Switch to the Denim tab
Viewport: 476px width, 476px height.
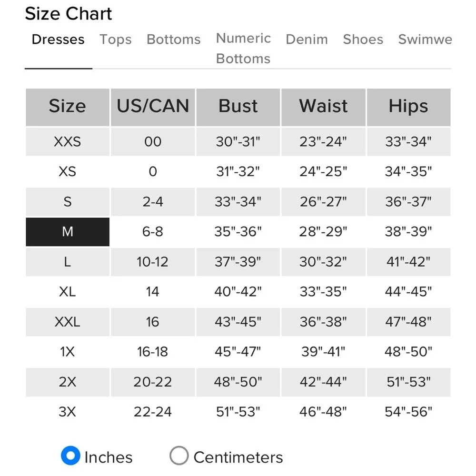coord(307,40)
